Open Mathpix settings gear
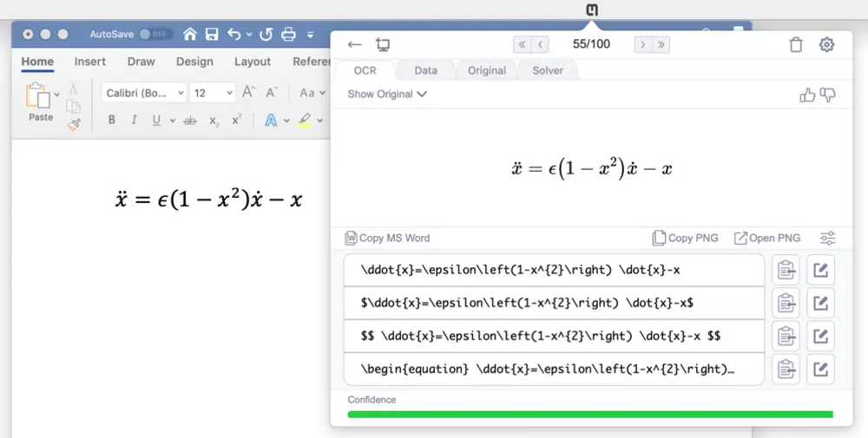The width and height of the screenshot is (868, 438). click(x=826, y=45)
